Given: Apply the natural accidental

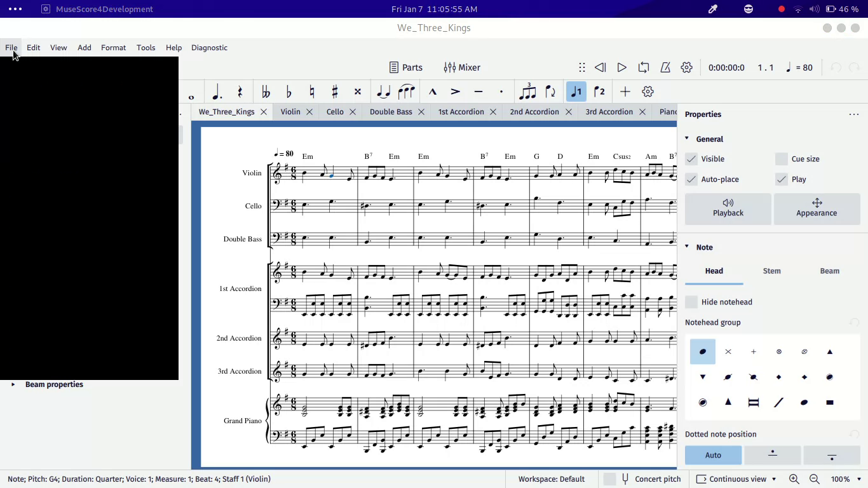Looking at the screenshot, I should pyautogui.click(x=312, y=92).
